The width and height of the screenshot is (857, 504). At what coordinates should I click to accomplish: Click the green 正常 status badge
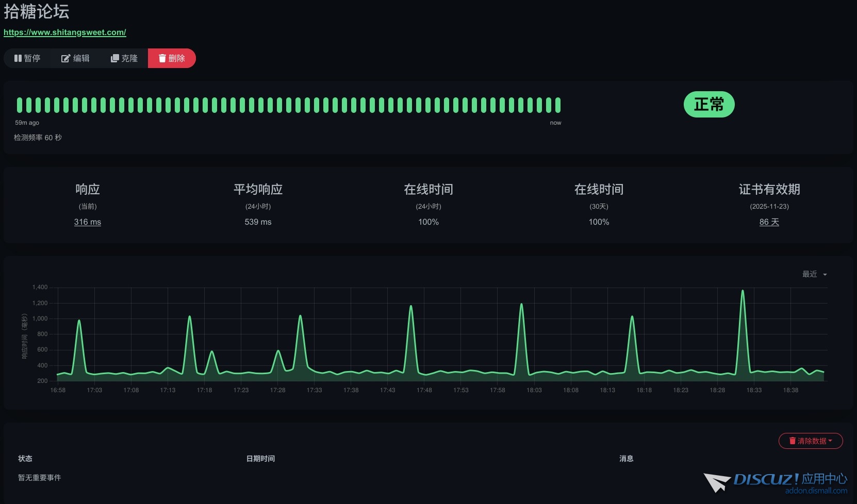709,104
